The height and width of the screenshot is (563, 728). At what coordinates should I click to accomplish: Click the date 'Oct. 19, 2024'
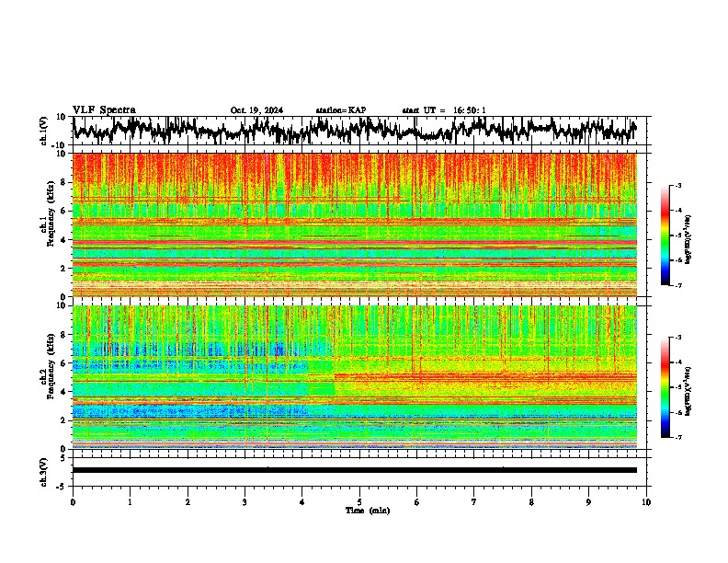tap(256, 110)
